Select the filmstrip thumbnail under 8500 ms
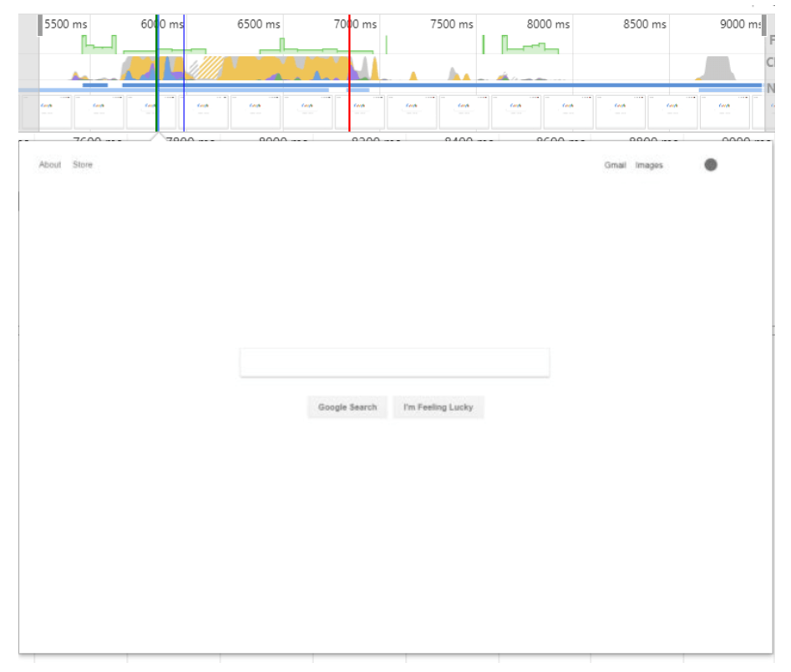 tap(672, 111)
